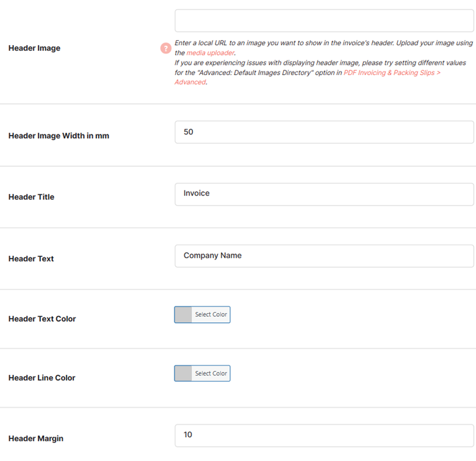Click the bold 'Header Text' label

coord(31,259)
